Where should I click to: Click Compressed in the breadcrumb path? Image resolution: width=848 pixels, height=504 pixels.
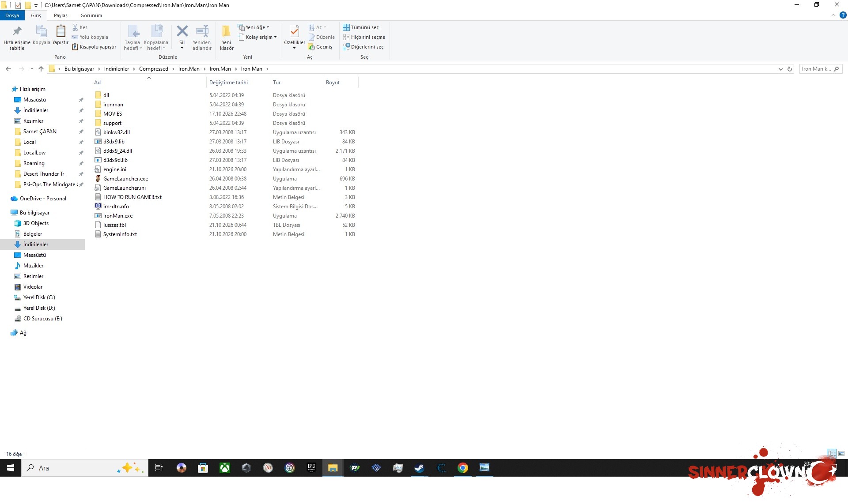tap(154, 69)
